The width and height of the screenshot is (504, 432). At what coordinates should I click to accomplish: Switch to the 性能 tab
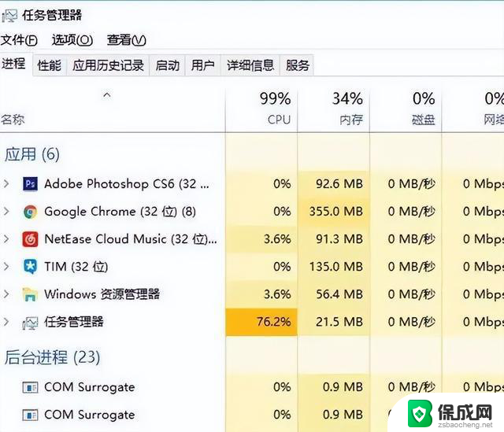50,65
